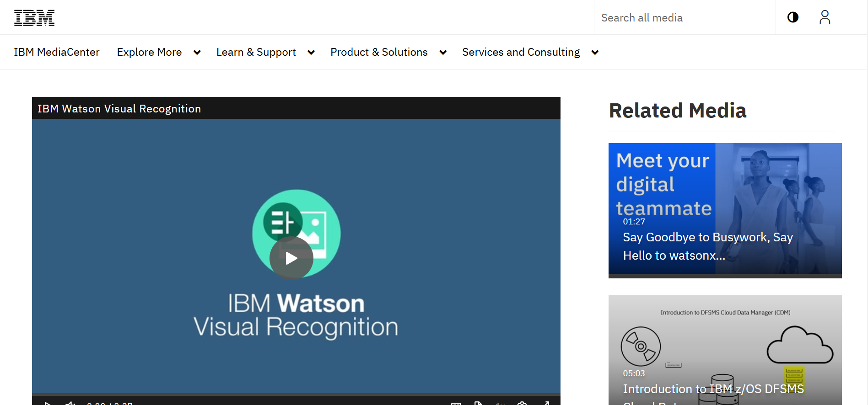
Task: Expand the Services and Consulting chevron
Action: [x=595, y=53]
